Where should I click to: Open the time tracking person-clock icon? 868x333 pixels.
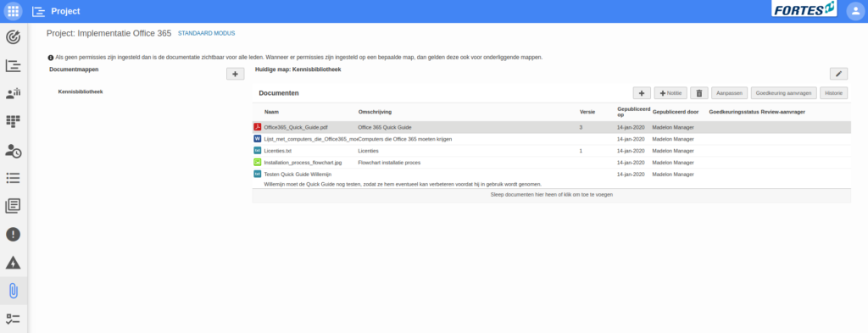[x=14, y=150]
